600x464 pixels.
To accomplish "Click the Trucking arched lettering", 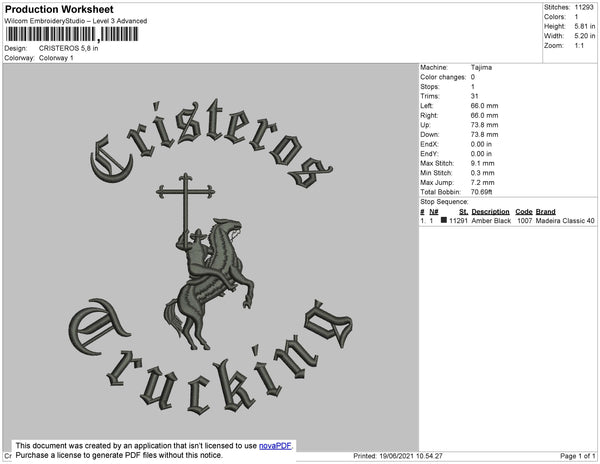I will [210, 358].
